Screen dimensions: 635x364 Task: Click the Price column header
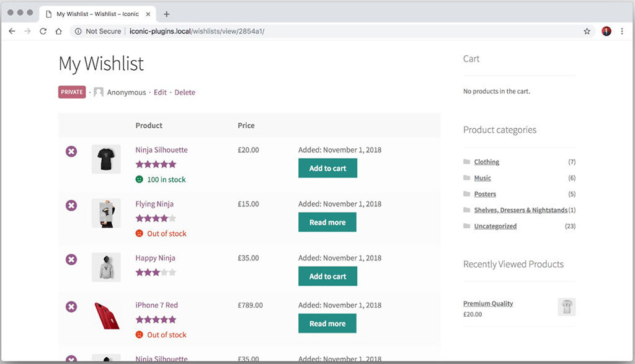246,125
